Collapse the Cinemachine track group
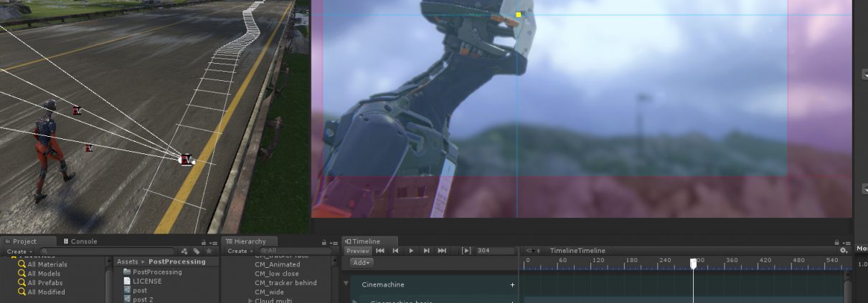The image size is (868, 303). pyautogui.click(x=346, y=284)
